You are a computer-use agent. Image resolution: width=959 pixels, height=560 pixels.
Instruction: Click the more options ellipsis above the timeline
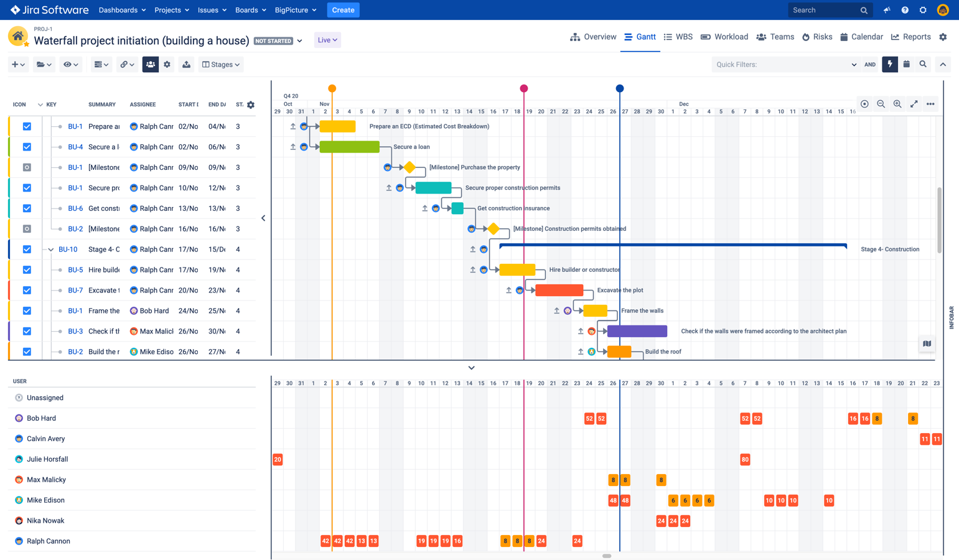point(930,104)
